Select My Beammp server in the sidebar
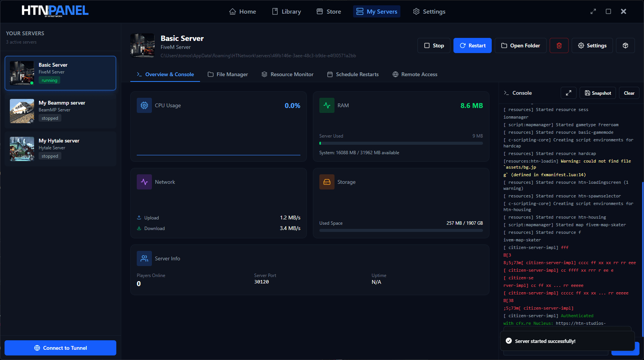 pos(61,111)
